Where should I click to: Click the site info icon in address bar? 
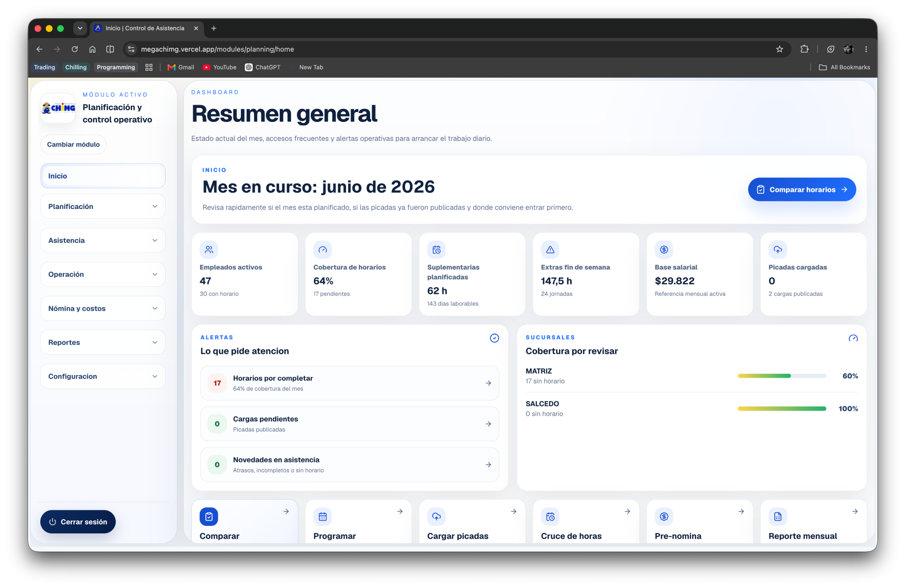pos(131,49)
